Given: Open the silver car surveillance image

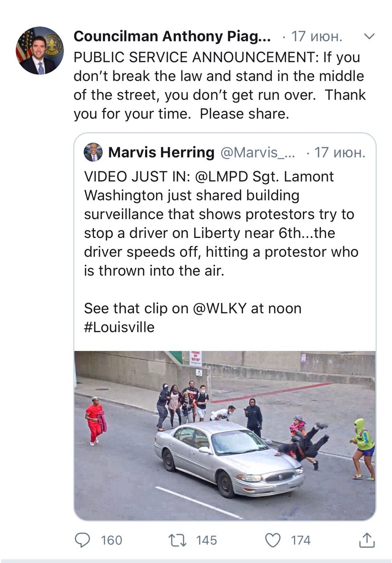Looking at the screenshot, I should click(225, 435).
